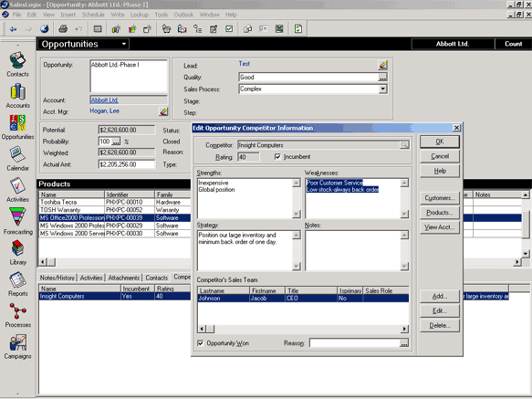This screenshot has width=532, height=399.
Task: Open the Library sidebar icon
Action: coord(17,253)
